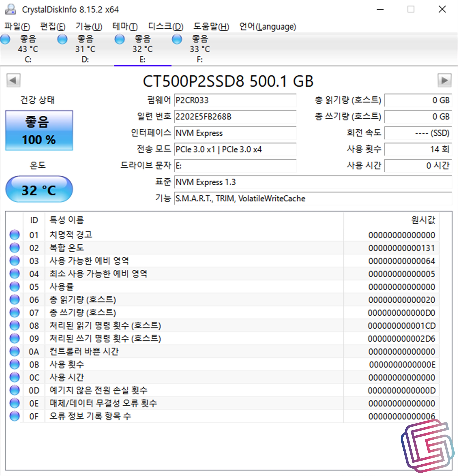Click the status orb for 0A 컨트롤러 바쁜 시간

pyautogui.click(x=15, y=351)
